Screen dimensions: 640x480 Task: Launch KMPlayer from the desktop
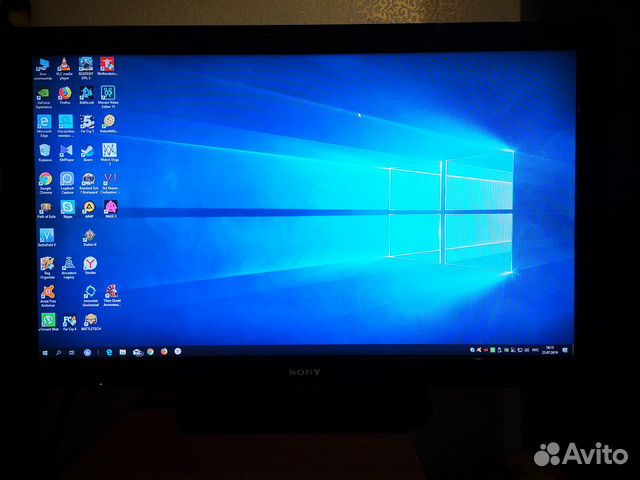point(66,153)
